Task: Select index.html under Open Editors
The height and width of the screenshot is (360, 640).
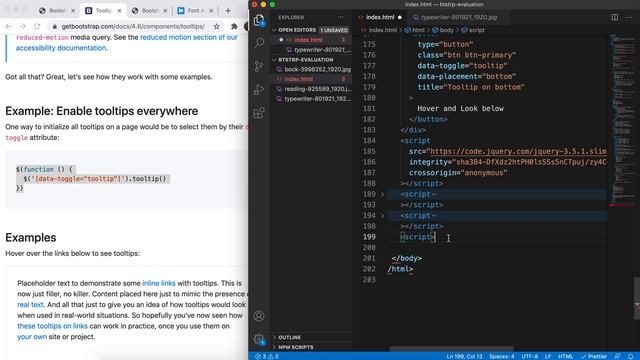Action: (312, 40)
